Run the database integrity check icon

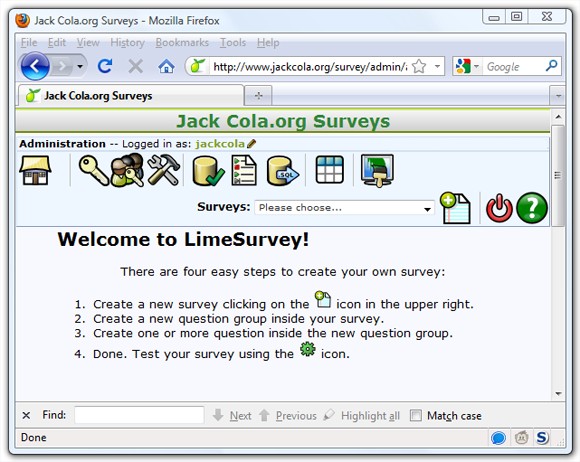tap(208, 171)
